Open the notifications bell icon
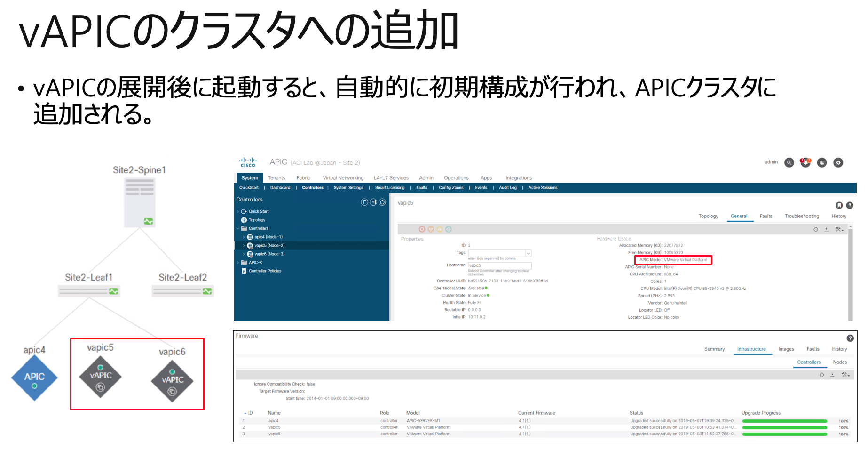 [806, 163]
